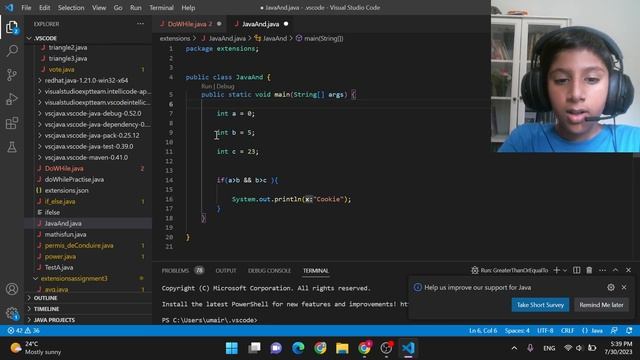Maximize the panel with up chevron
This screenshot has width=640, height=360.
point(616,270)
